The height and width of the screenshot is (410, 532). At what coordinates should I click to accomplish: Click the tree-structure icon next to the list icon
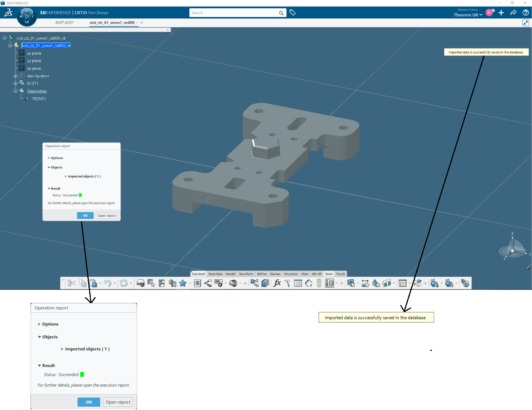tap(208, 283)
